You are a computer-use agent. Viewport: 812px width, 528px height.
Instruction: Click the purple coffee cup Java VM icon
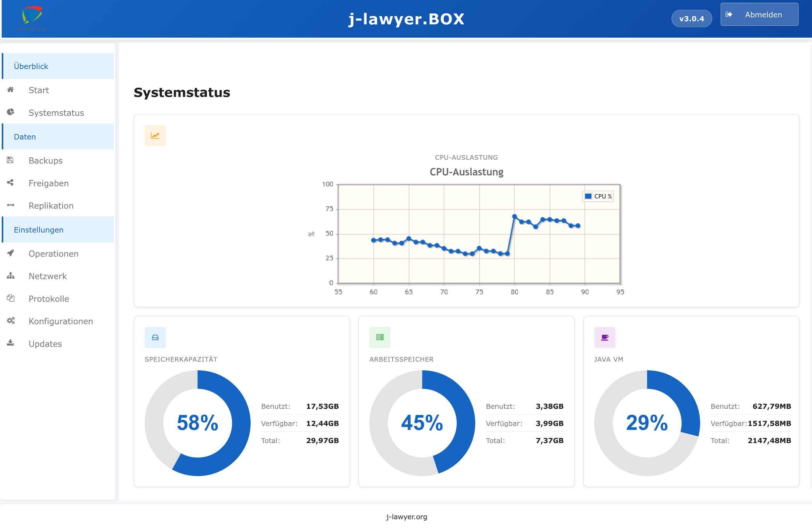(x=605, y=337)
